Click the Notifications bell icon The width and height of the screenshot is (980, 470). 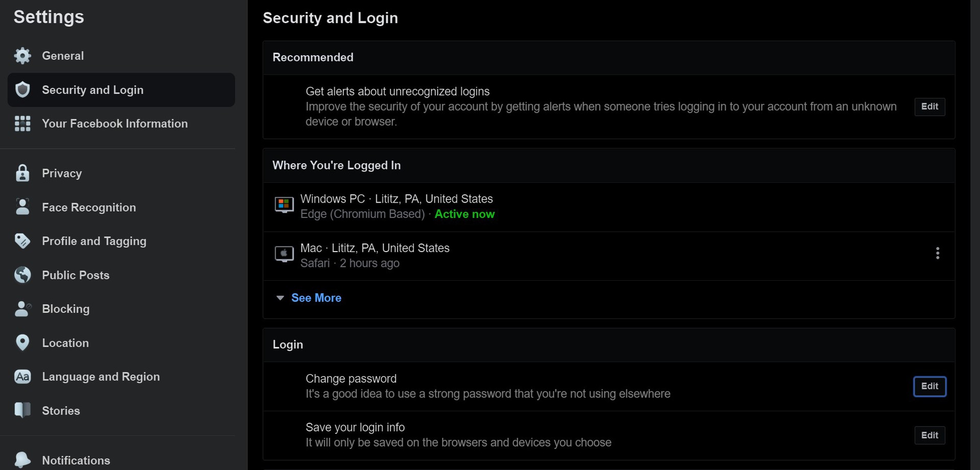coord(22,460)
